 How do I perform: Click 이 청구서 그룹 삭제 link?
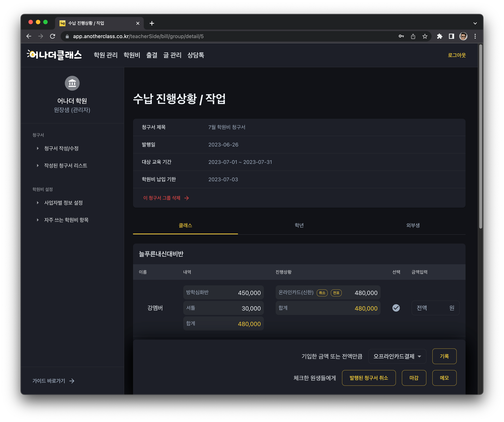[x=166, y=198]
